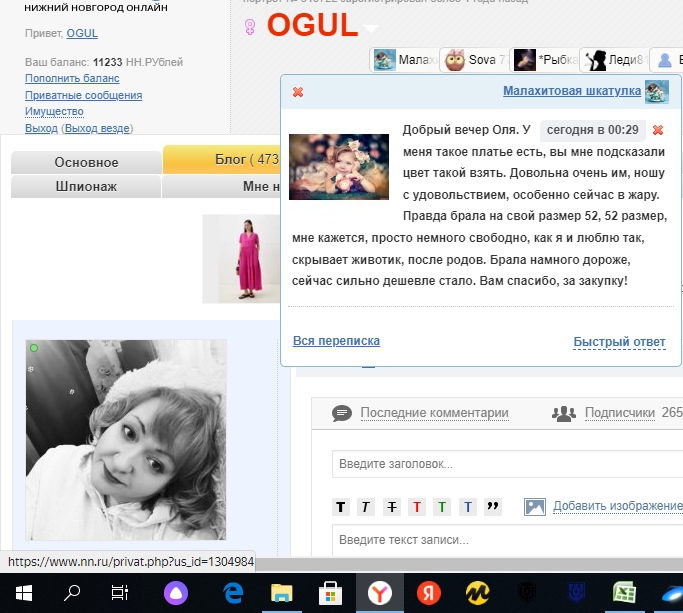Switch to Шпионаж tab

86,186
